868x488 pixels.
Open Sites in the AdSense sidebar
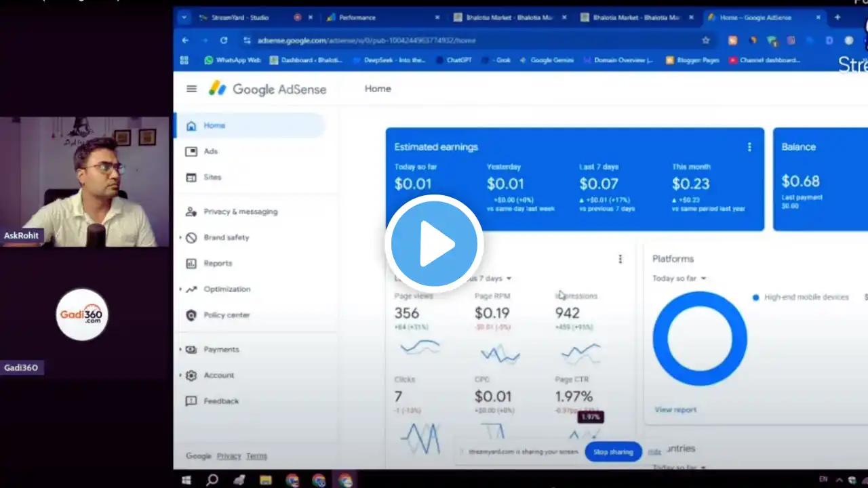click(212, 177)
